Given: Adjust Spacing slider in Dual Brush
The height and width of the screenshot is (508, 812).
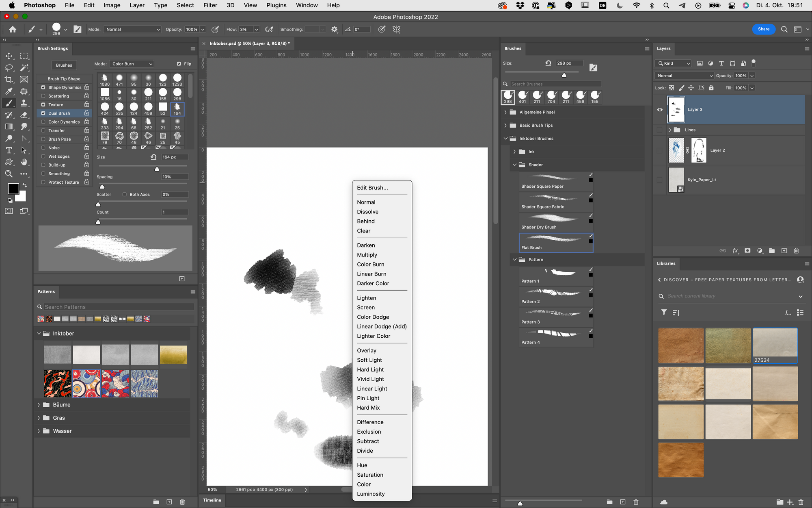Looking at the screenshot, I should (102, 187).
